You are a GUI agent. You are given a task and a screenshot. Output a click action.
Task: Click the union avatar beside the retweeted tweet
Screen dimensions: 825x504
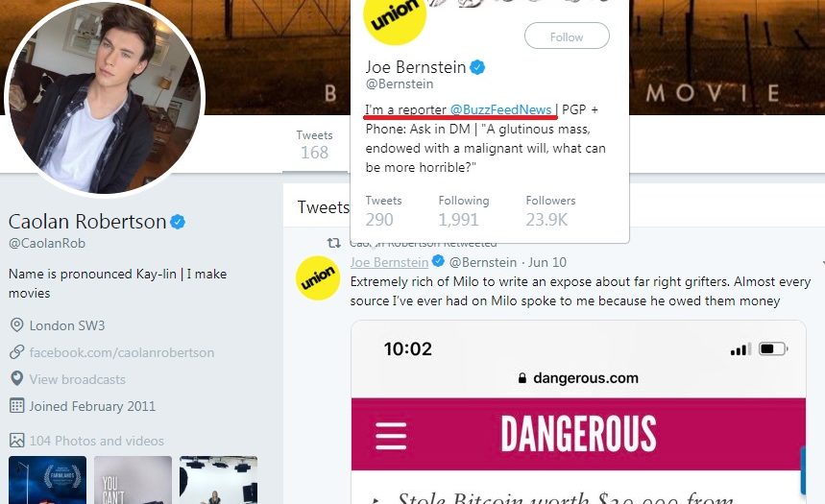[x=318, y=278]
